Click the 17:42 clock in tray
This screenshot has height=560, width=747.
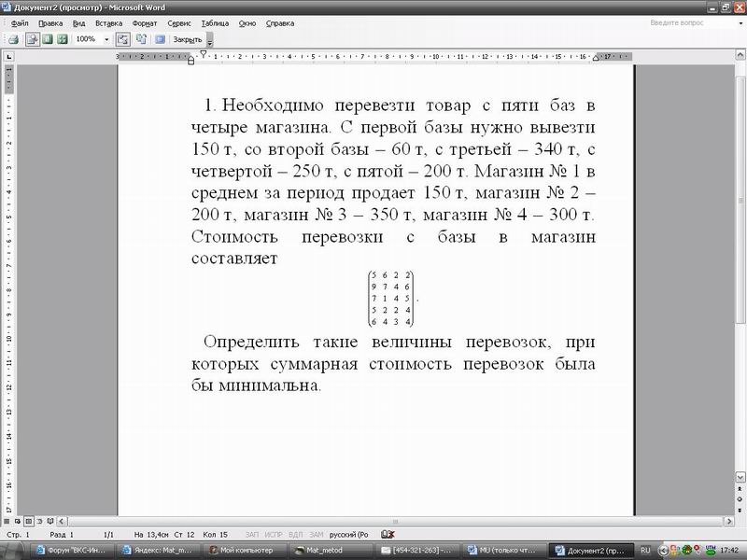click(x=729, y=551)
